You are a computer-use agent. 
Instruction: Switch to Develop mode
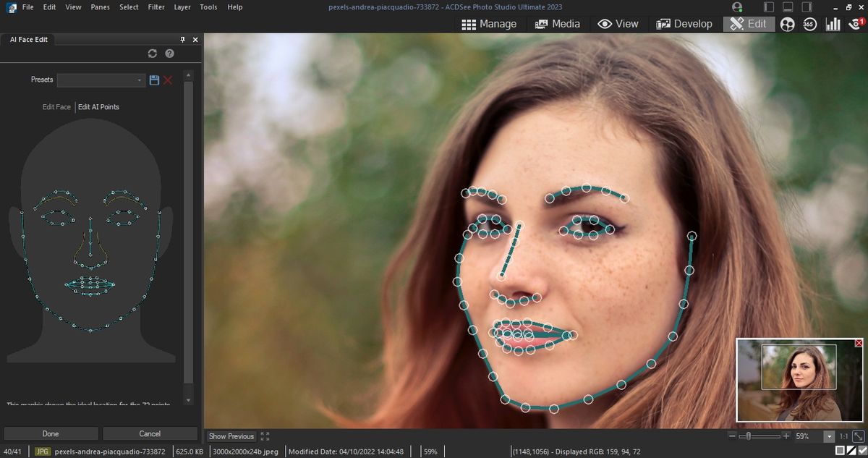point(683,24)
